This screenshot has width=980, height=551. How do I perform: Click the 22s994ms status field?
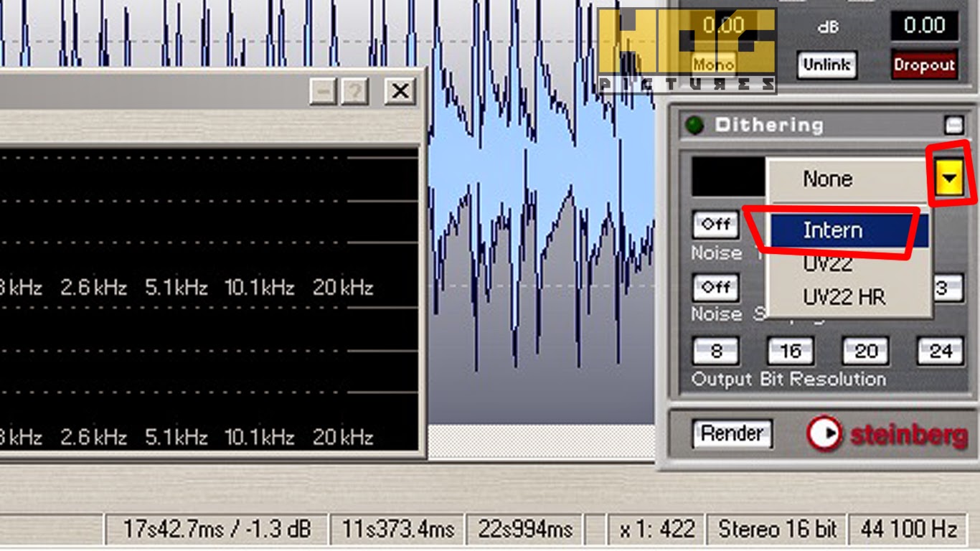tap(525, 529)
